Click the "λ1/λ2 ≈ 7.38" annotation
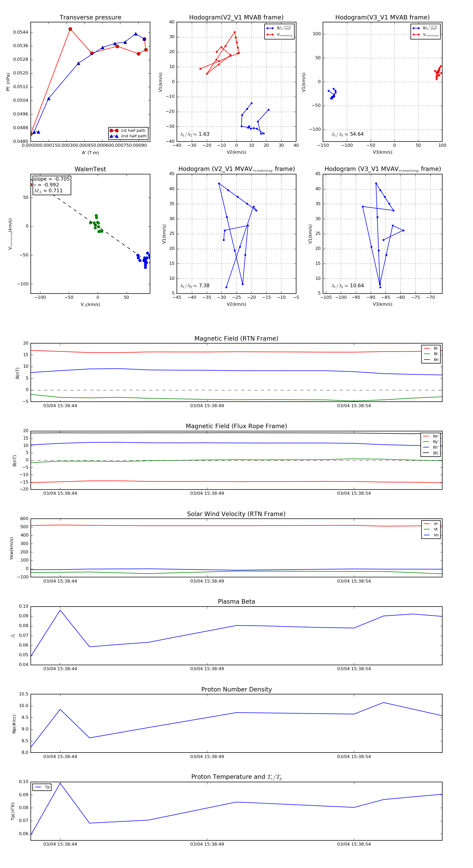 [194, 286]
